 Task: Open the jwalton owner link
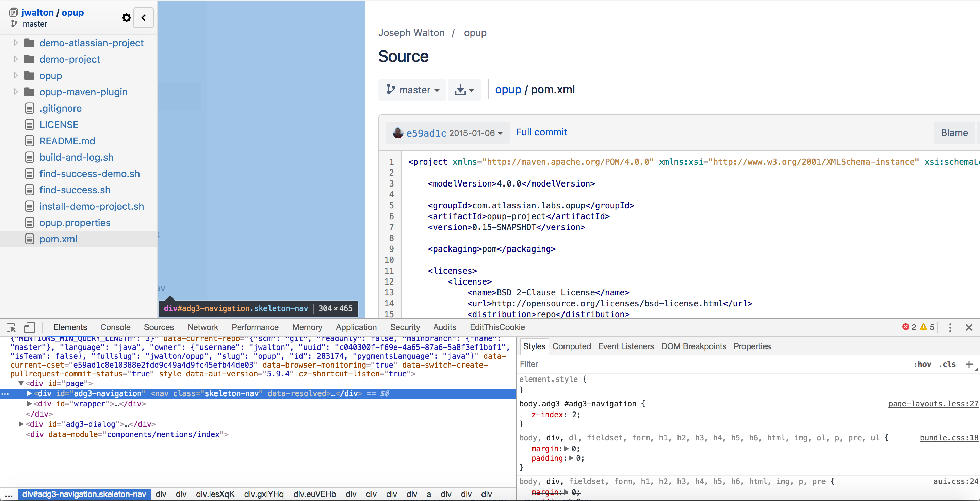tap(38, 12)
